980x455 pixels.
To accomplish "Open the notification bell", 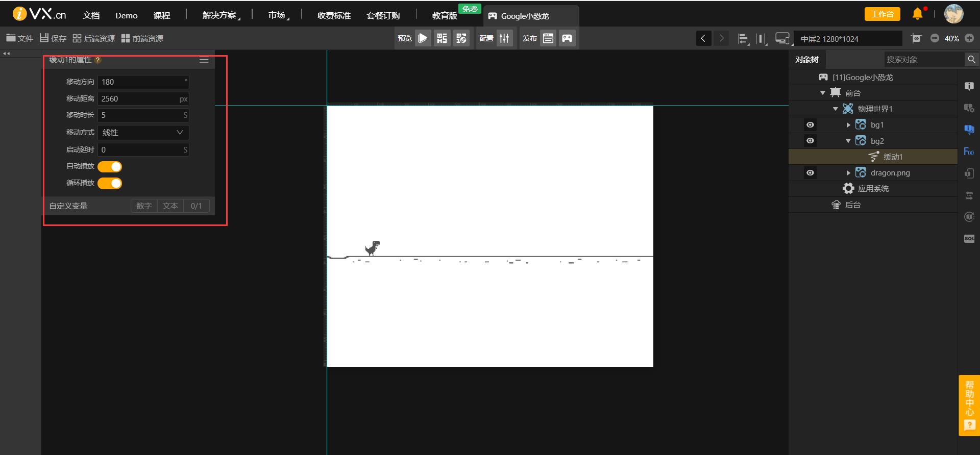I will pyautogui.click(x=918, y=14).
